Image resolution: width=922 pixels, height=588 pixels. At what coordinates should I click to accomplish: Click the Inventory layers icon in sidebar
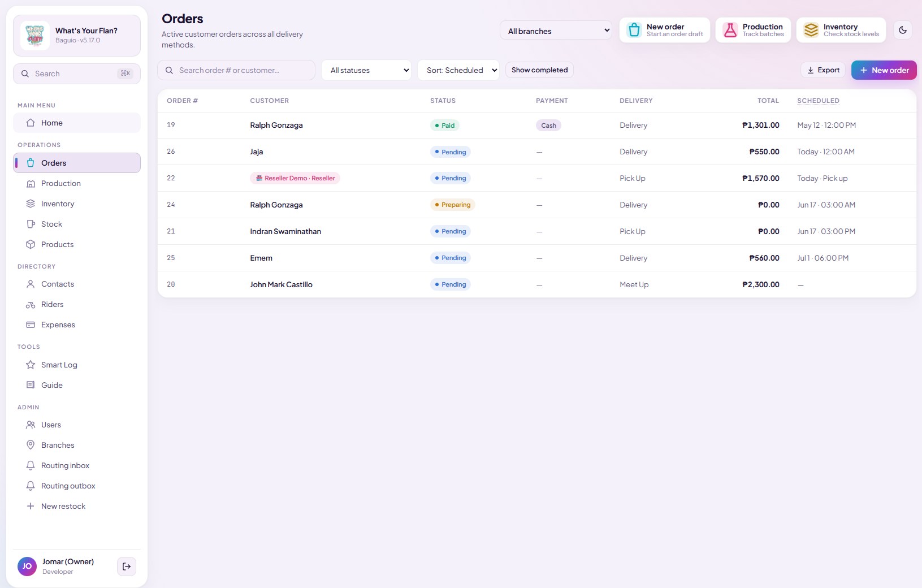pyautogui.click(x=31, y=204)
